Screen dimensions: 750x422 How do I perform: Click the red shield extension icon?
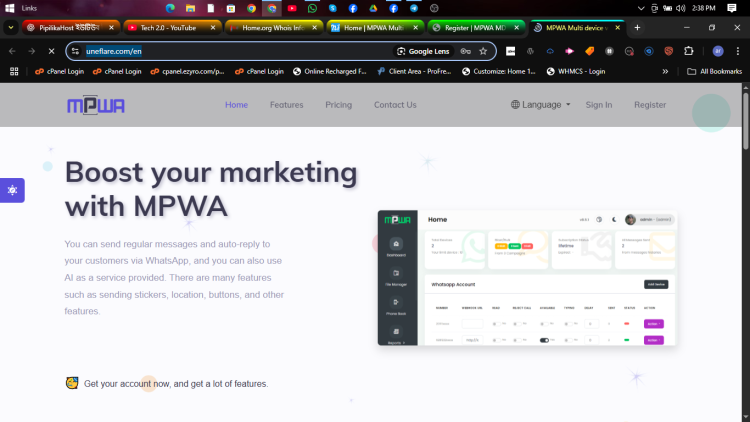[x=669, y=51]
